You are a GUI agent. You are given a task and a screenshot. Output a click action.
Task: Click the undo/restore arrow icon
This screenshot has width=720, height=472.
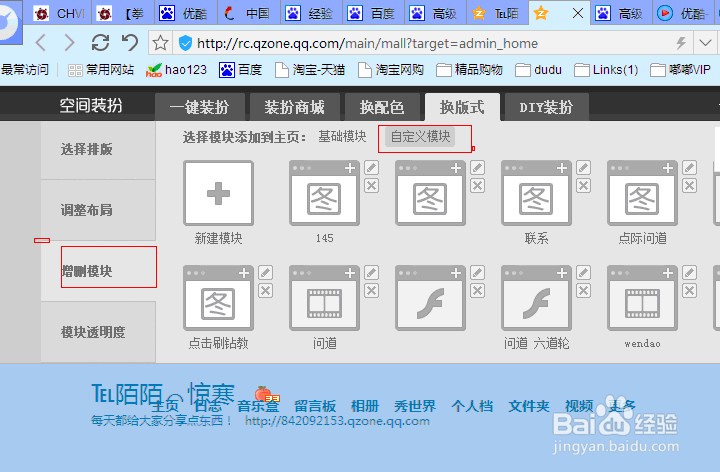click(130, 43)
